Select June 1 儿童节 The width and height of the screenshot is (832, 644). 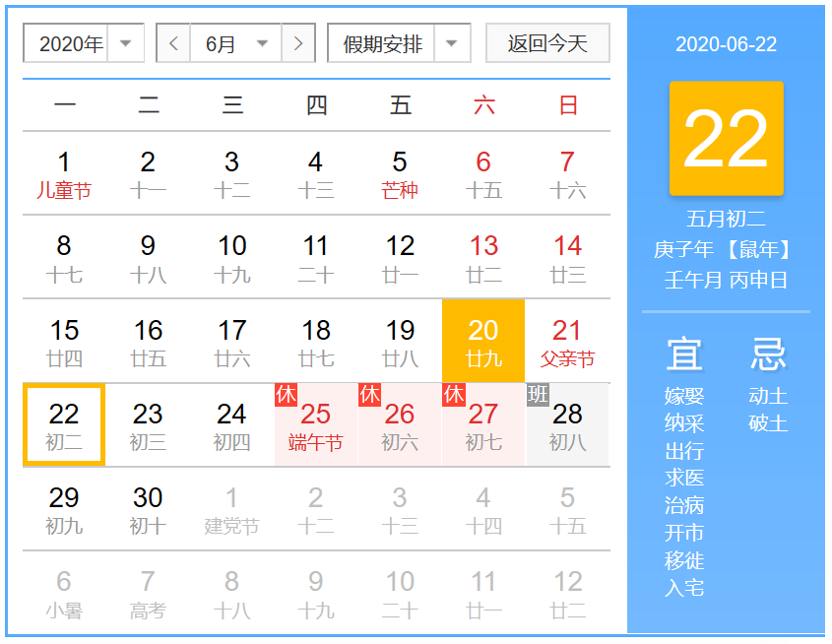[64, 174]
